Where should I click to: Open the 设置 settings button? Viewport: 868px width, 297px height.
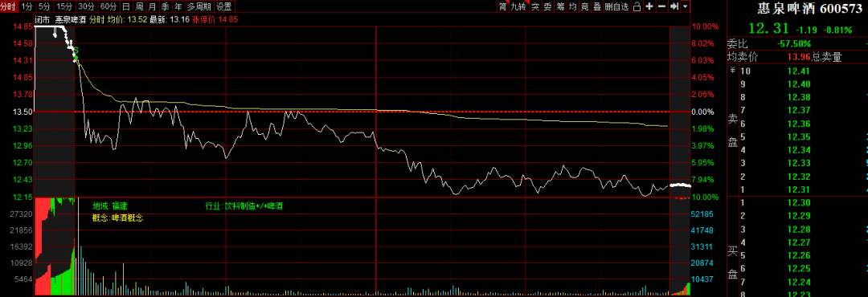[x=223, y=6]
